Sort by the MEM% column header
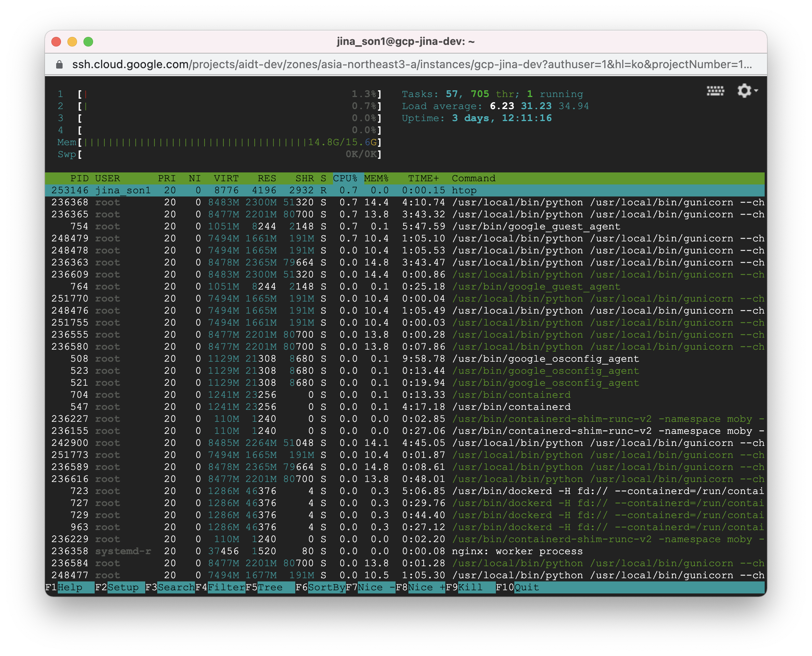Viewport: 812px width, 656px height. pyautogui.click(x=376, y=178)
